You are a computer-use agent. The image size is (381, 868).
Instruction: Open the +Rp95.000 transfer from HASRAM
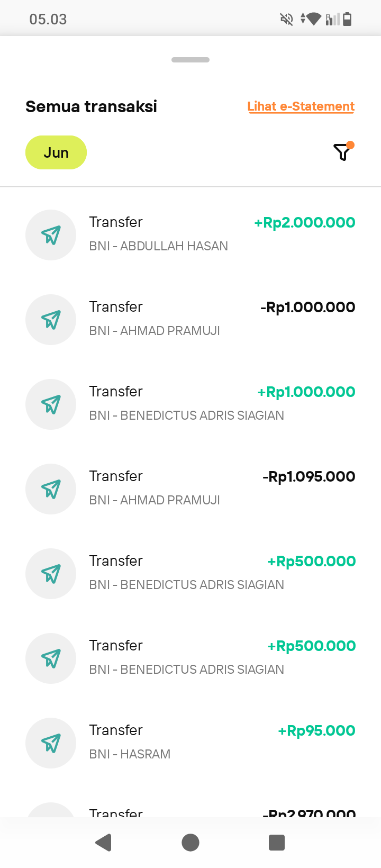[x=190, y=743]
